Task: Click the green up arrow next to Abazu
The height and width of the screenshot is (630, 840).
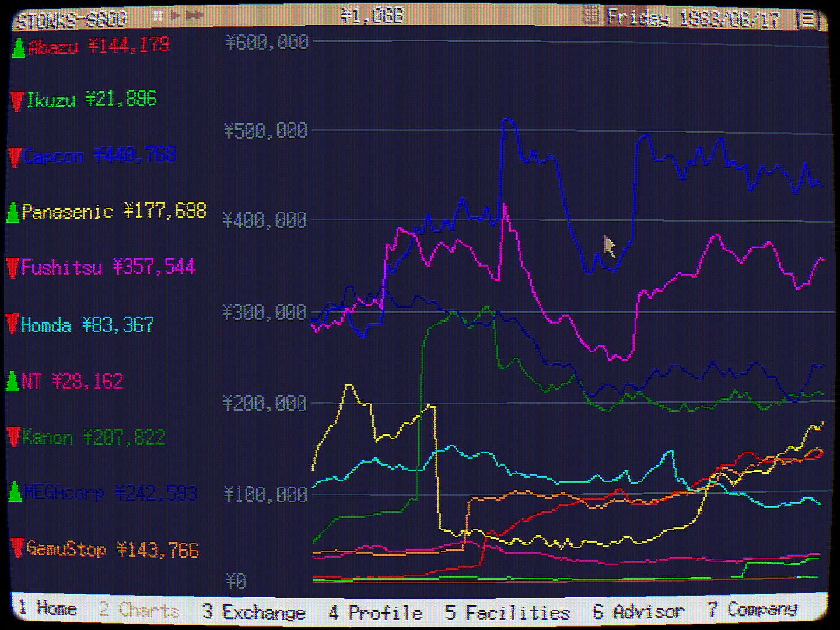Action: (x=19, y=47)
